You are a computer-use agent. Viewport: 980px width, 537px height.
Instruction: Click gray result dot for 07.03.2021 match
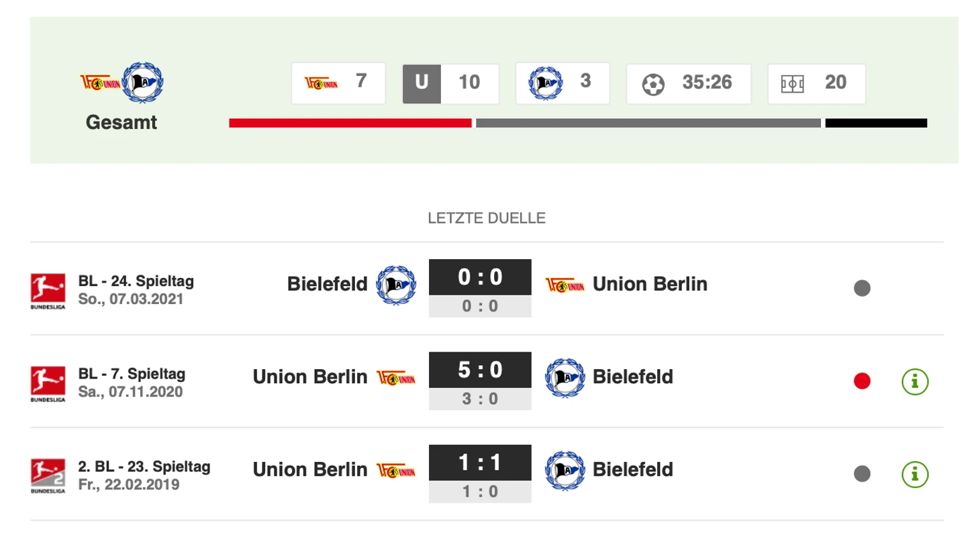pos(862,289)
